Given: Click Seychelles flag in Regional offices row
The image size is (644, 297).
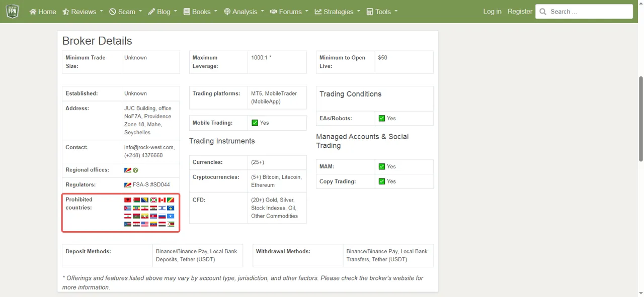Looking at the screenshot, I should click(x=128, y=170).
